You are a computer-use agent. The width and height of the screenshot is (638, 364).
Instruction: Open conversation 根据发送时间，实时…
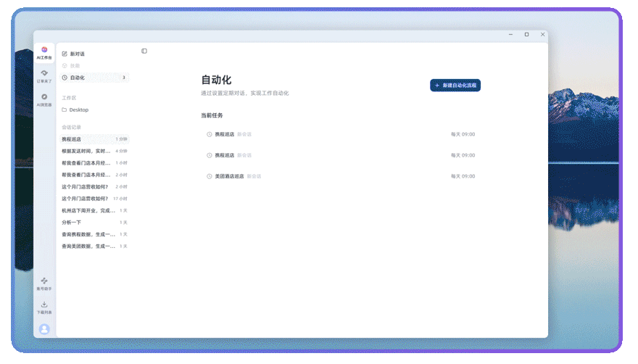tap(94, 151)
